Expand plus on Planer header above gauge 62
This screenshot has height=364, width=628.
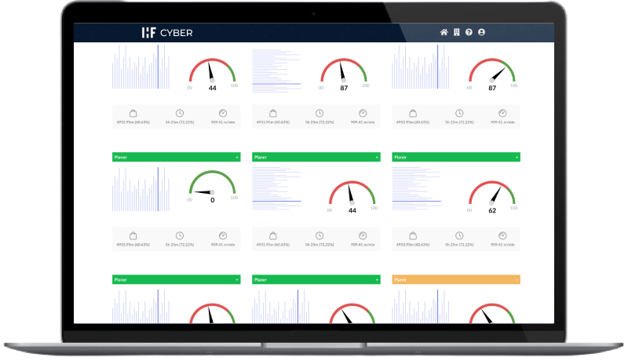coord(517,158)
